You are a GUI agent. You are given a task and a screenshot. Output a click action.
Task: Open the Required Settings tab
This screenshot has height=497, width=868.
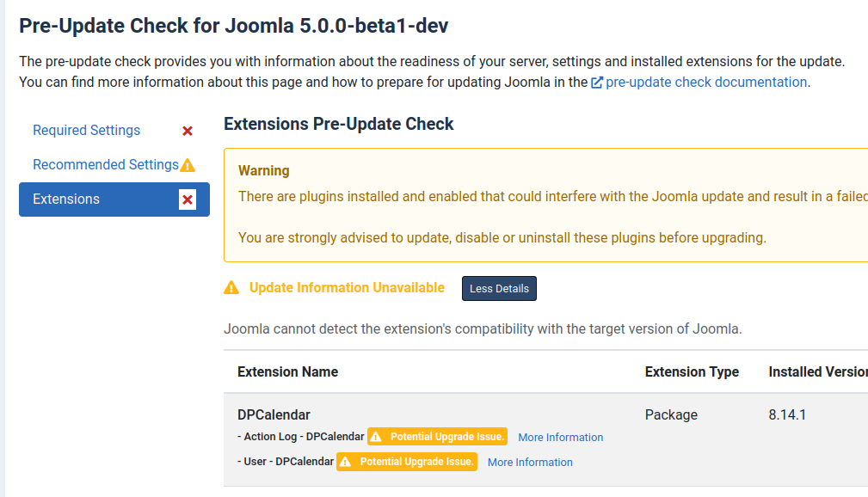114,131
